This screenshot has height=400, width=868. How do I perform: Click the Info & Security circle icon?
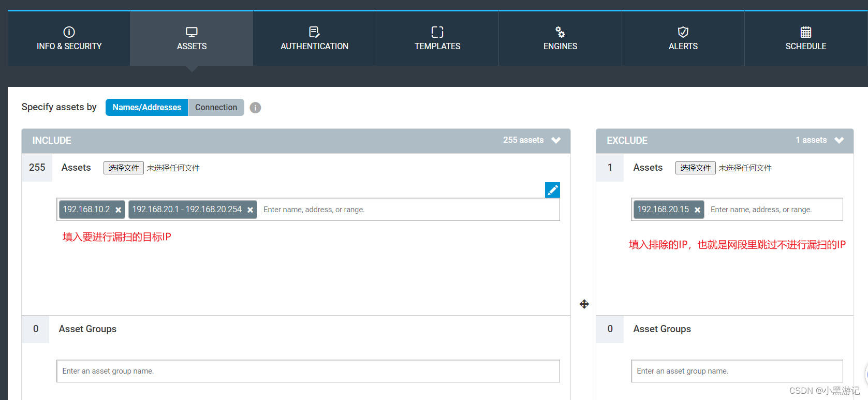pos(69,32)
